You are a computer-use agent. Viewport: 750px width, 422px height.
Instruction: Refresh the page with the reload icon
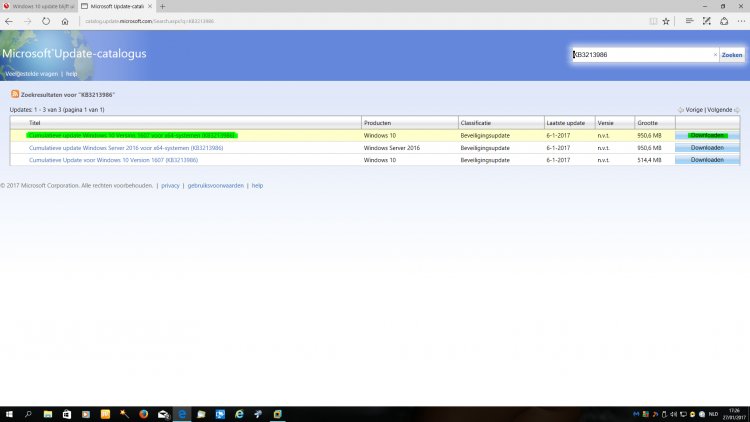tap(46, 20)
